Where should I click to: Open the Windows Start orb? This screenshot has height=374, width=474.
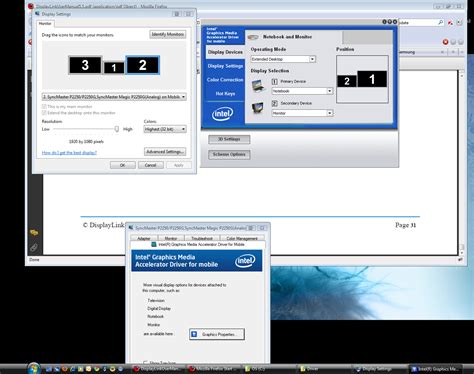(34, 368)
